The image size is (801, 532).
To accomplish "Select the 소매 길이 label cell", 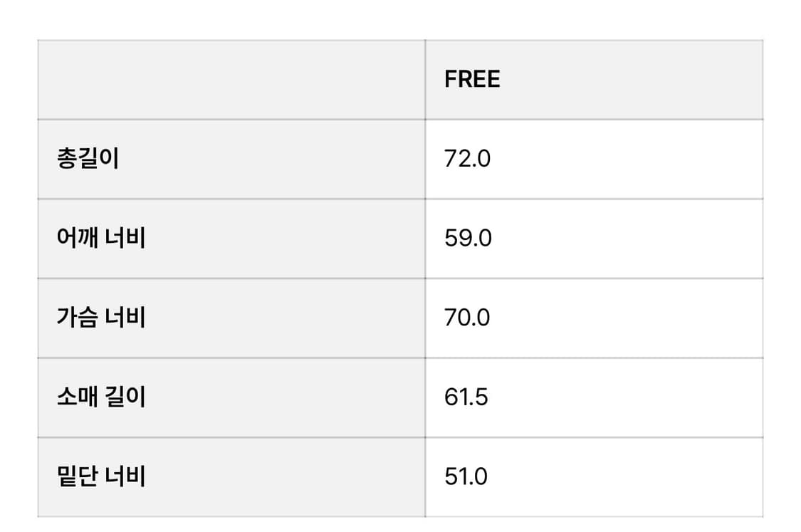I will [x=231, y=397].
